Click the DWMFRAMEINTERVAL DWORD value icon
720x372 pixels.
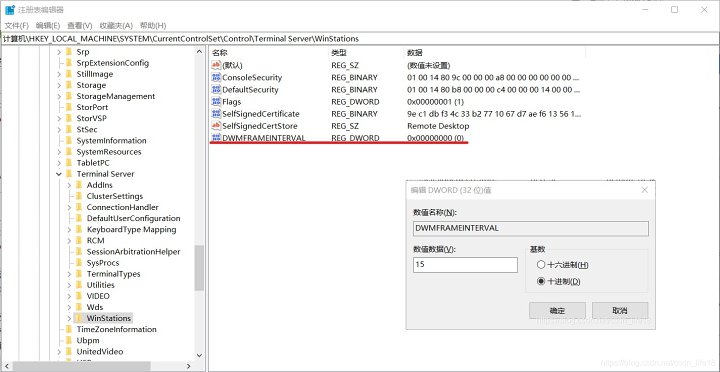click(216, 138)
